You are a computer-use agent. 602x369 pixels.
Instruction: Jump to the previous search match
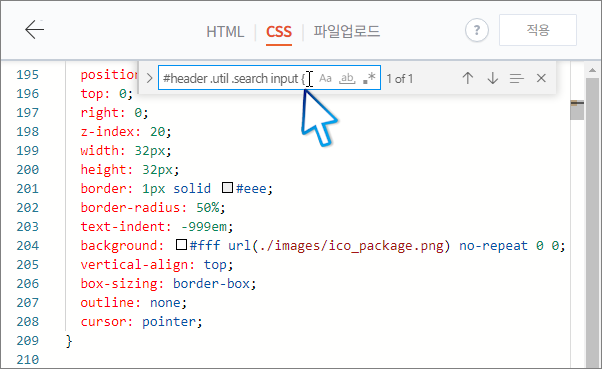point(468,78)
